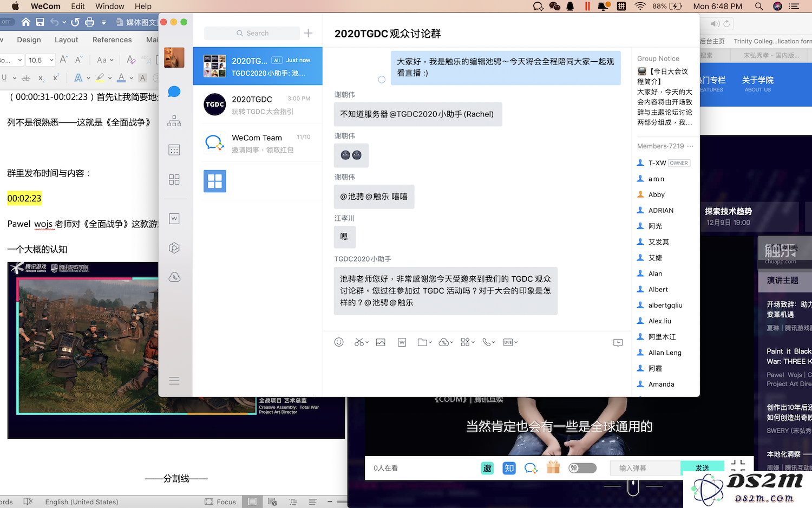Click the screenshot scissors tool in chat

(x=359, y=342)
